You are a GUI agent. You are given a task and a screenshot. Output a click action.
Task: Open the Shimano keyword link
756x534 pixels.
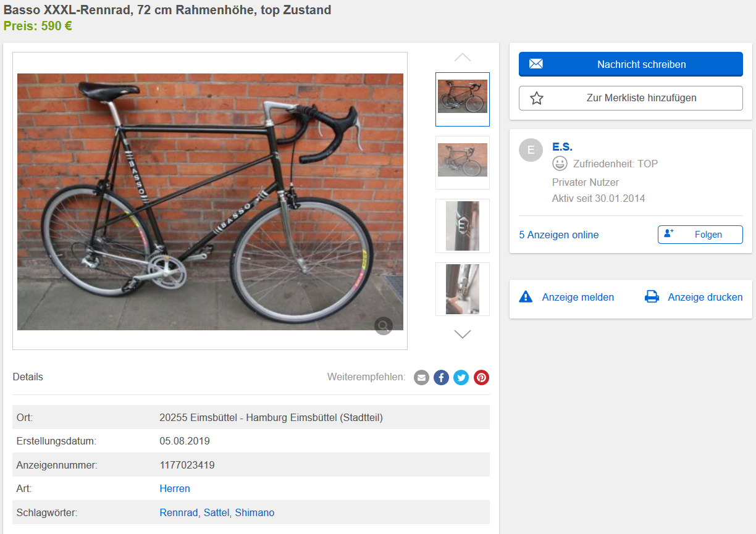point(254,512)
